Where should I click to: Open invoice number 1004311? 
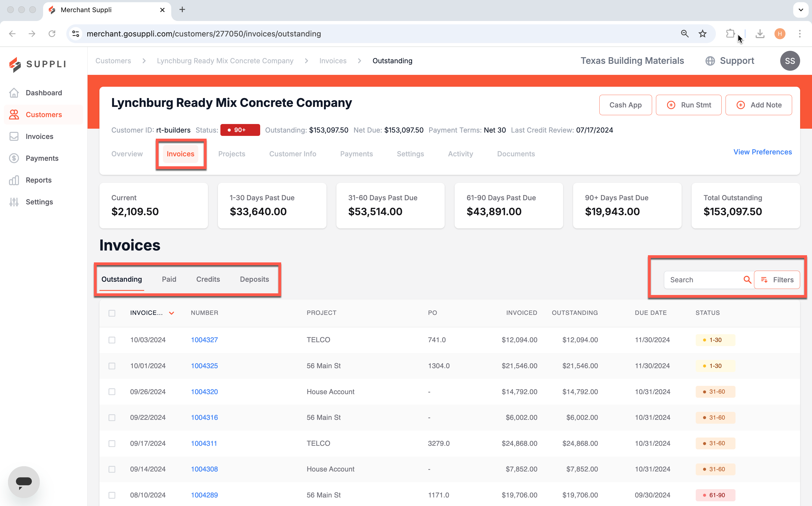click(x=204, y=443)
